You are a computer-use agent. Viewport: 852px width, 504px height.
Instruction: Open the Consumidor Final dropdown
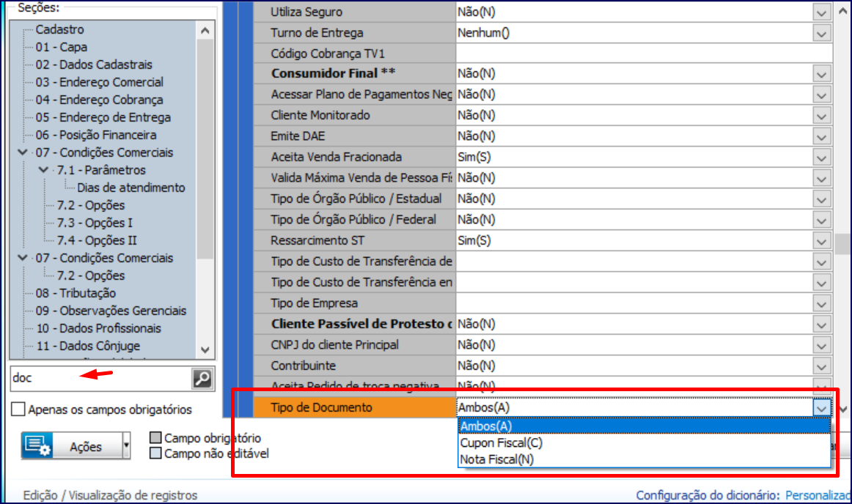click(x=821, y=74)
